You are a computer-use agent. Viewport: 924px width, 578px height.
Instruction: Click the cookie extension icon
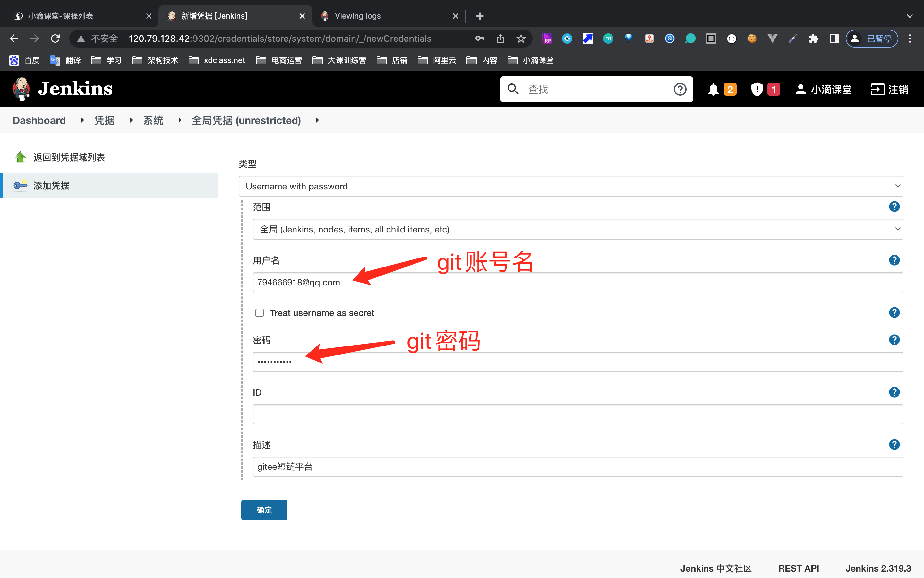coord(752,39)
